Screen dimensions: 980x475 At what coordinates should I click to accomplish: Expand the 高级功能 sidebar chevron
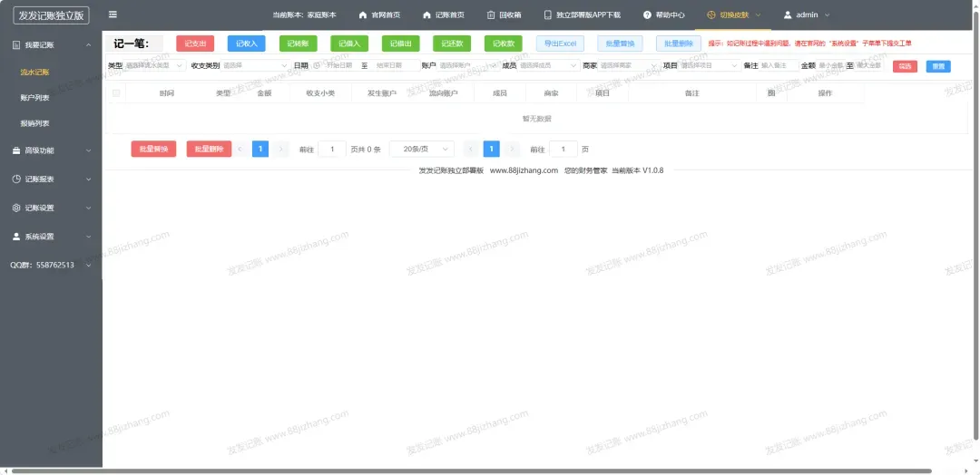click(89, 150)
